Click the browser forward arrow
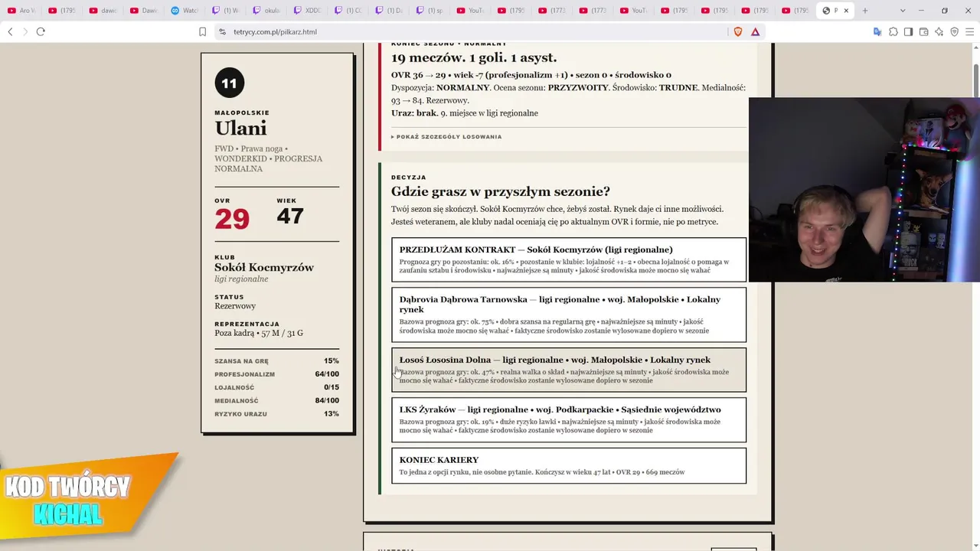The height and width of the screenshot is (551, 980). click(24, 31)
